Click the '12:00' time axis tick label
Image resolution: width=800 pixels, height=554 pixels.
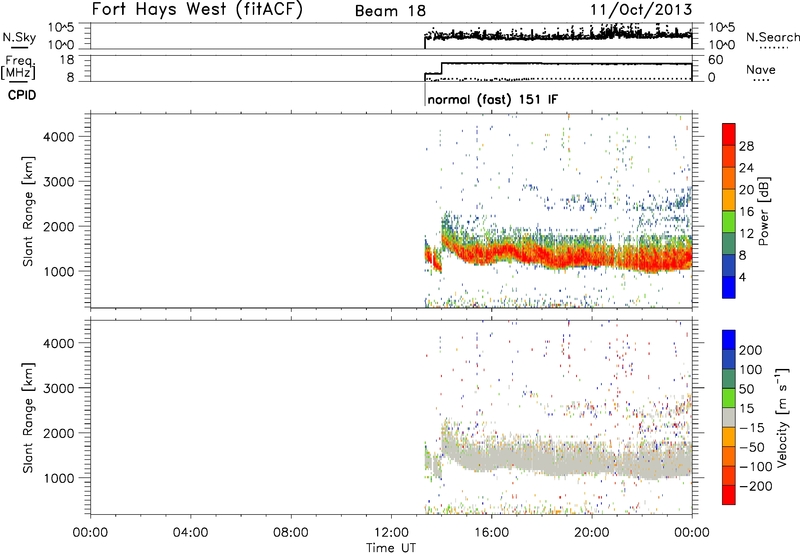391,533
